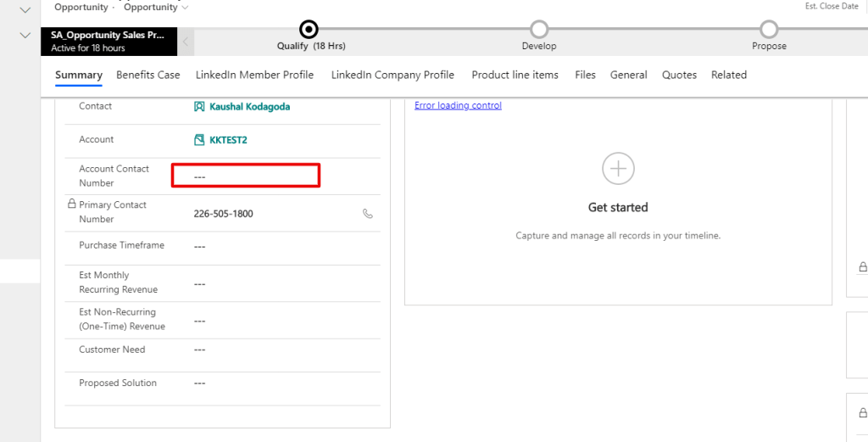Expand the top chevron in left sidebar

coord(25,10)
